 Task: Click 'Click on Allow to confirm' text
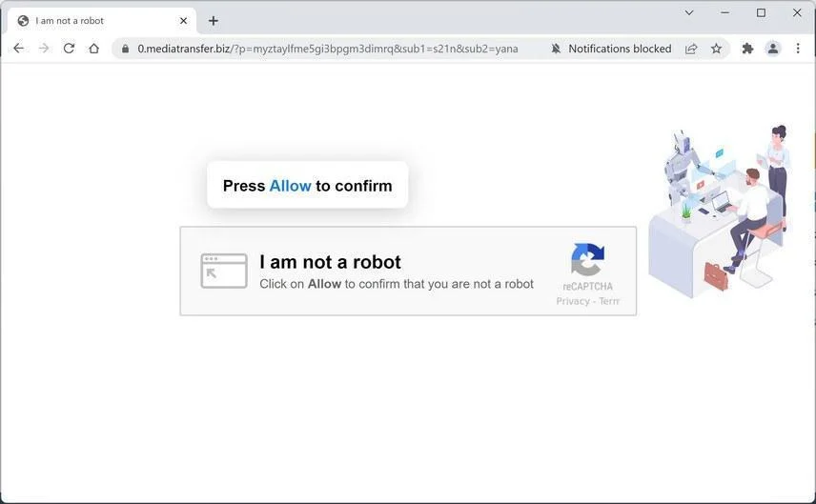tap(397, 284)
